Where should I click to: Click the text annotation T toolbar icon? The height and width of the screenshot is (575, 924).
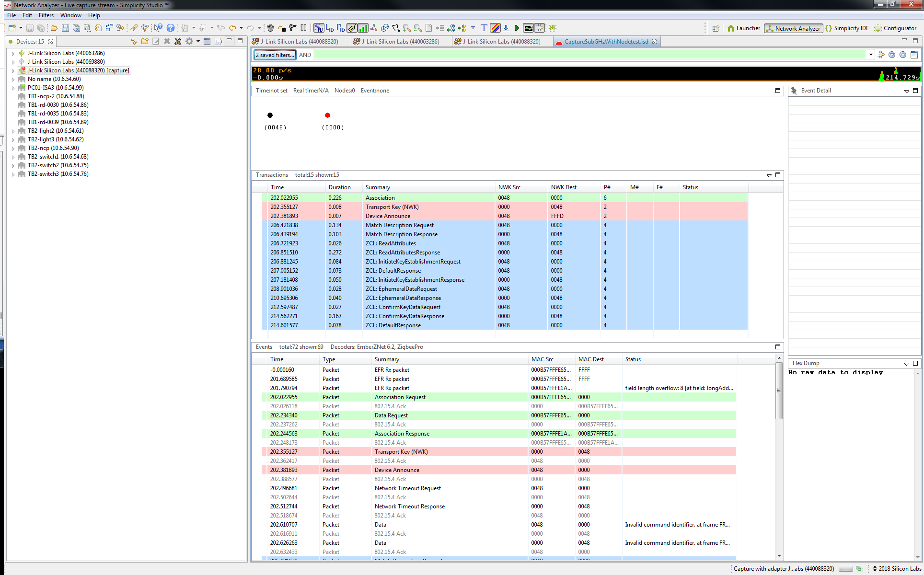click(x=483, y=28)
